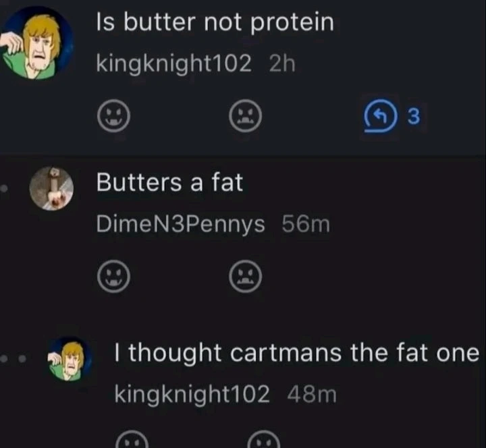Open kingknight102's avatar on the top comment
Viewport: 486px width, 448px height.
(x=36, y=43)
